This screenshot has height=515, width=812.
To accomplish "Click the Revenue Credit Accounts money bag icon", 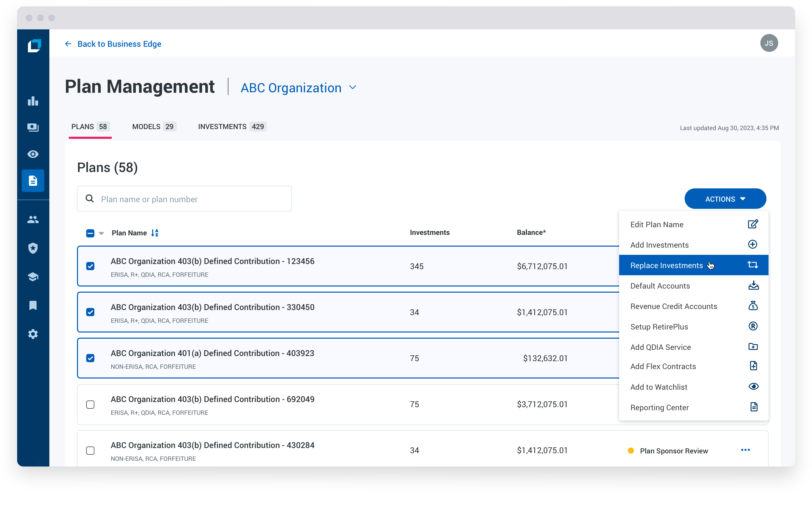I will pyautogui.click(x=753, y=306).
